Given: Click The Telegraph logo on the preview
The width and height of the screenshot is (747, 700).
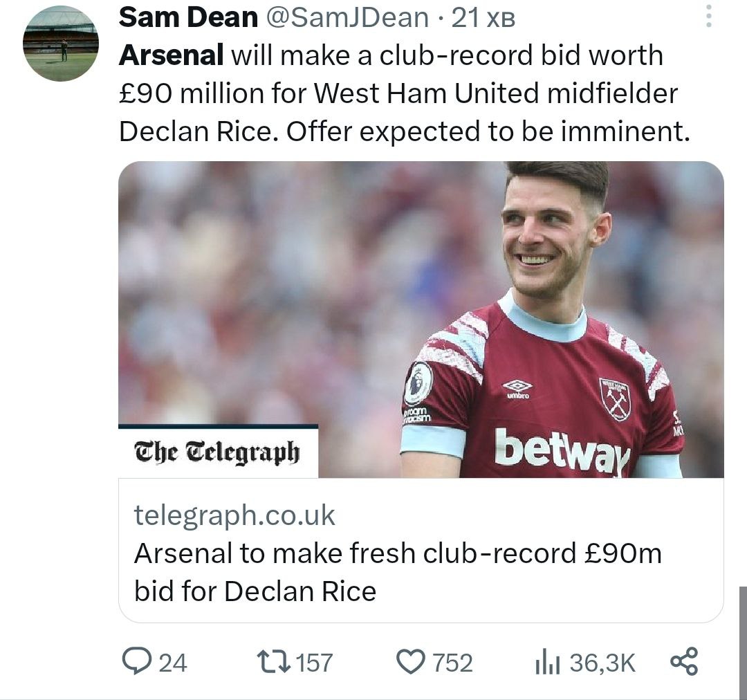Looking at the screenshot, I should pyautogui.click(x=217, y=452).
